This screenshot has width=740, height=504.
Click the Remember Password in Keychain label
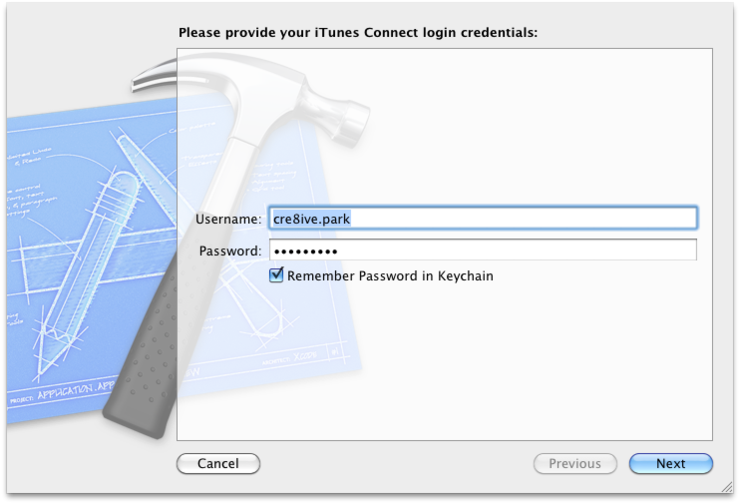(390, 276)
